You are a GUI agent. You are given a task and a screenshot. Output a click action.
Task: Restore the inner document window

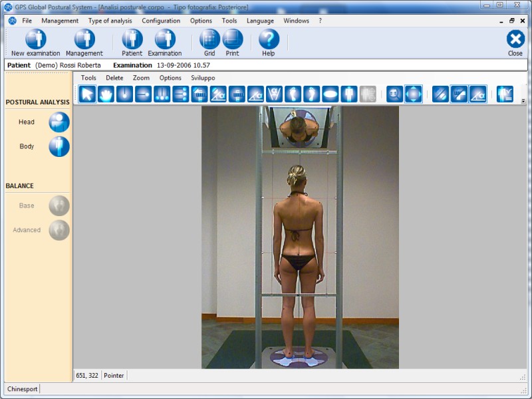512,21
